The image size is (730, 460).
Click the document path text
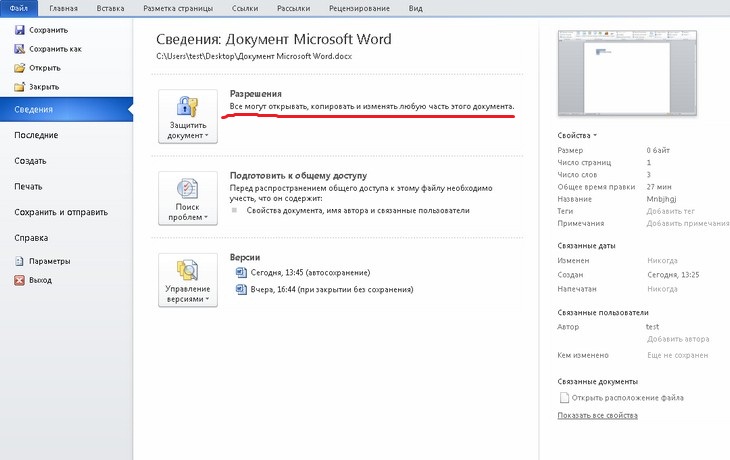(x=254, y=56)
